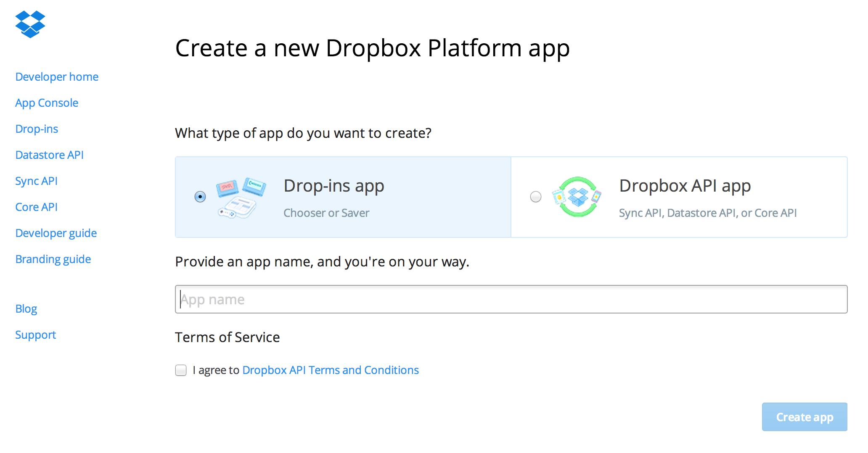Screen dimensions: 868x453
Task: Click the 'Create a new Dropbox Platform app' title
Action: (x=373, y=48)
